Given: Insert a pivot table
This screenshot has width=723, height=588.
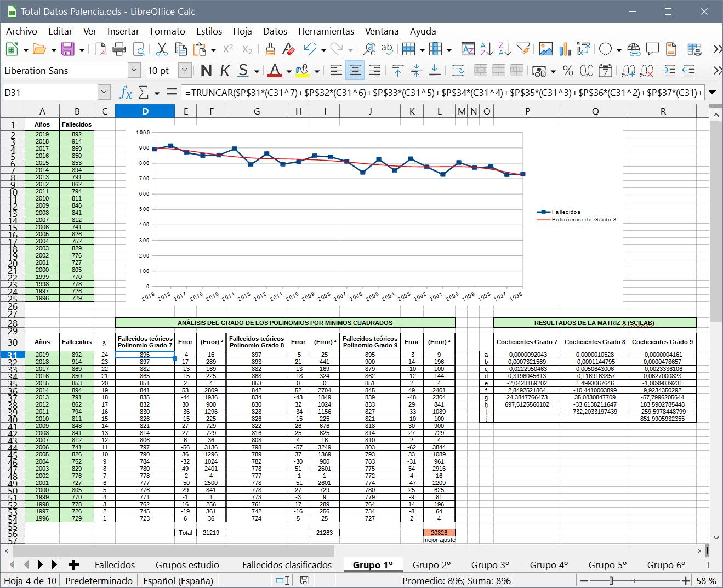Looking at the screenshot, I should tap(584, 50).
